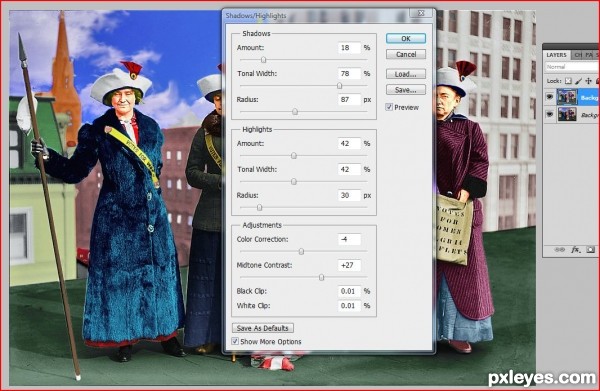Click the Highlights Amount value field
Viewport: 600px width, 391px height.
[349, 143]
